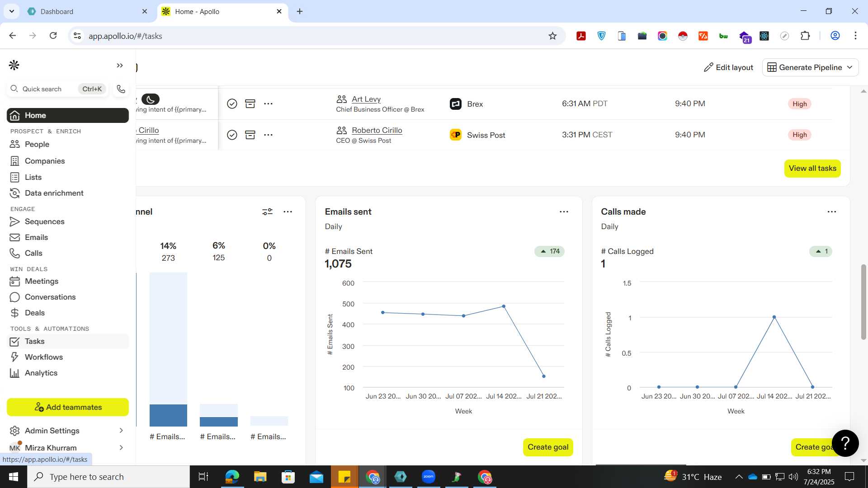This screenshot has width=868, height=488.
Task: Open Home in the sidebar
Action: [68, 115]
